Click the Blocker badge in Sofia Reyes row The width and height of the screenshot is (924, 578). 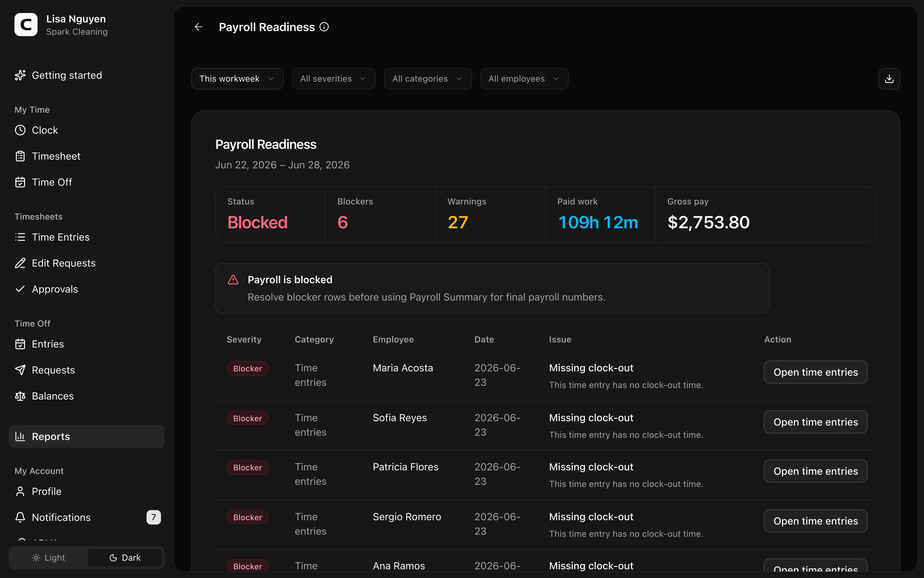pos(247,418)
